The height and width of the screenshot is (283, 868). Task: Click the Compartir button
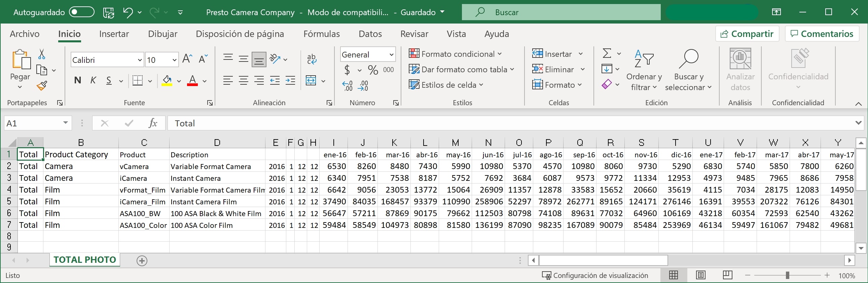747,34
